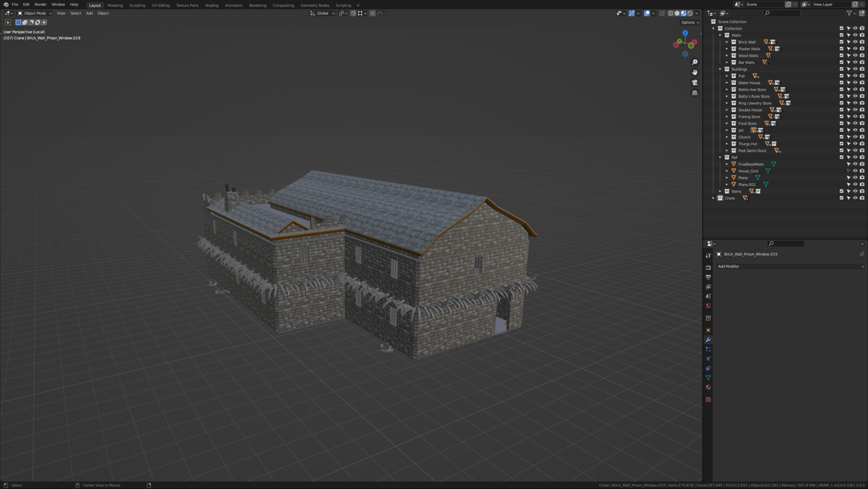Screen dimensions: 868x489
Task: Disable render for Fishing Store camera icon
Action: pos(862,117)
